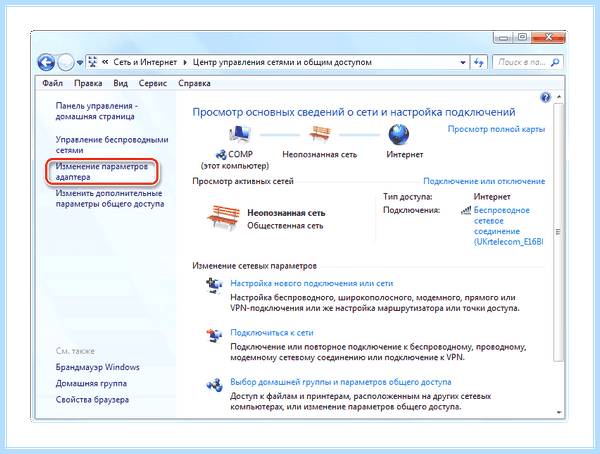Open the Сервис menu
600x454 pixels.
153,83
